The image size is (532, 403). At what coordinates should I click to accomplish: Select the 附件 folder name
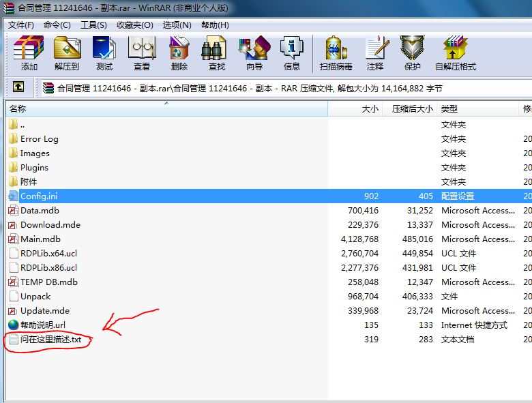pos(29,181)
